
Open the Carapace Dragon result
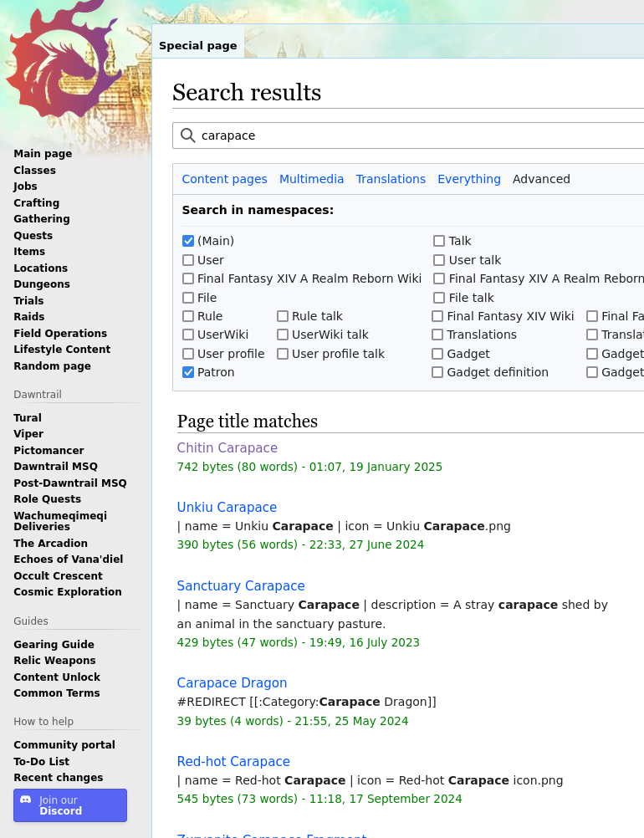point(232,683)
